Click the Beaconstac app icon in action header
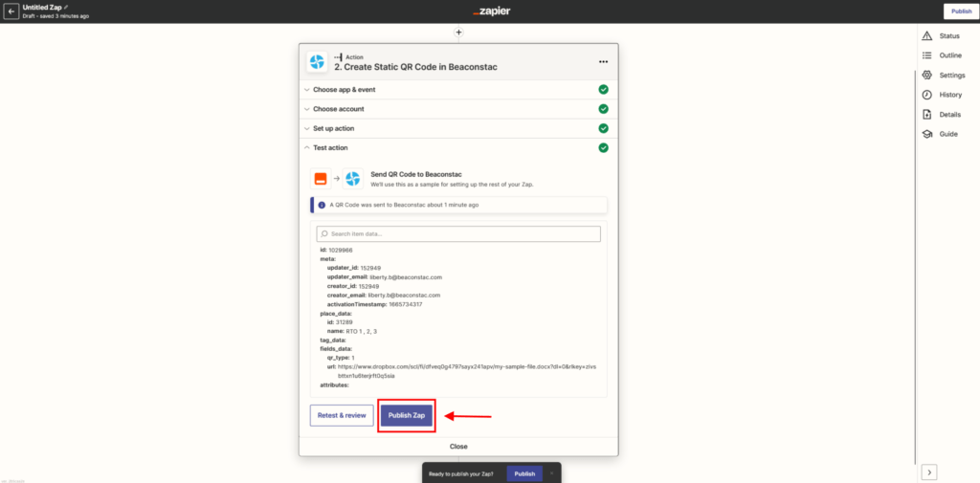This screenshot has height=483, width=980. (x=317, y=62)
